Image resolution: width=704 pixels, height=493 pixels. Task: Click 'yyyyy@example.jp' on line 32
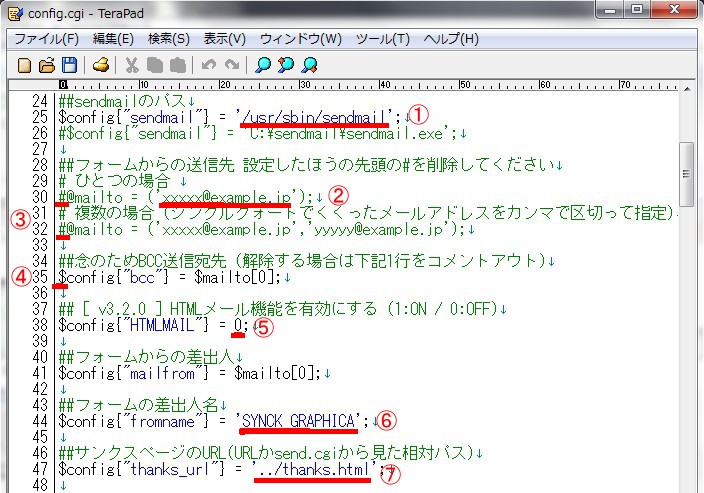378,229
